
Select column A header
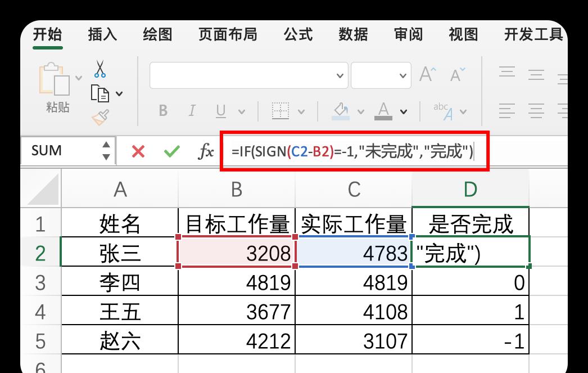(x=120, y=189)
